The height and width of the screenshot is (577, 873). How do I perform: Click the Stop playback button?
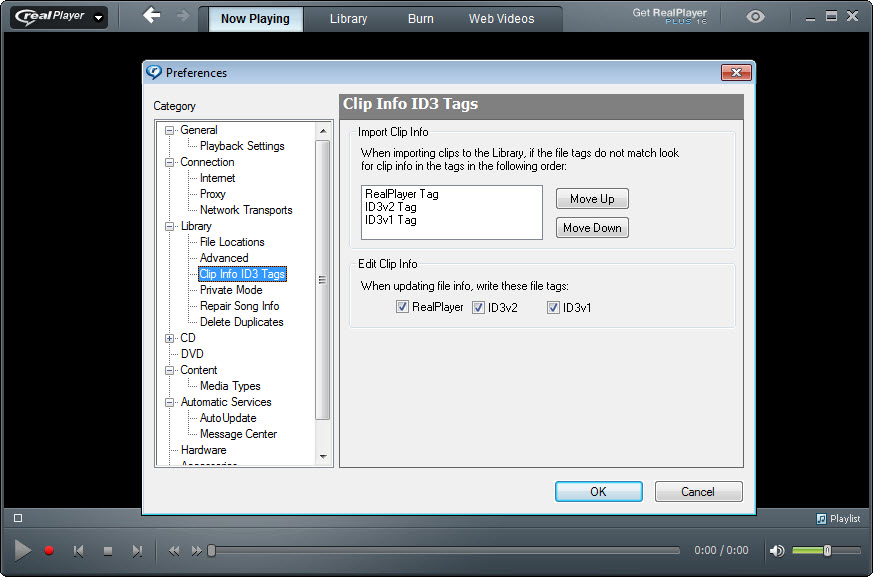108,551
